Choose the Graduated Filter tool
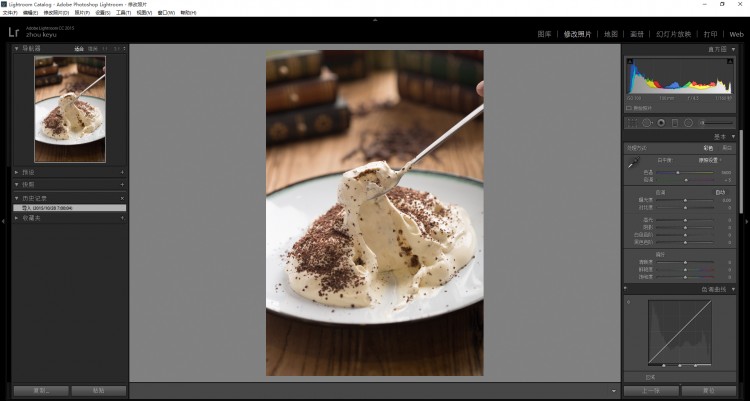The height and width of the screenshot is (401, 750). tap(674, 122)
